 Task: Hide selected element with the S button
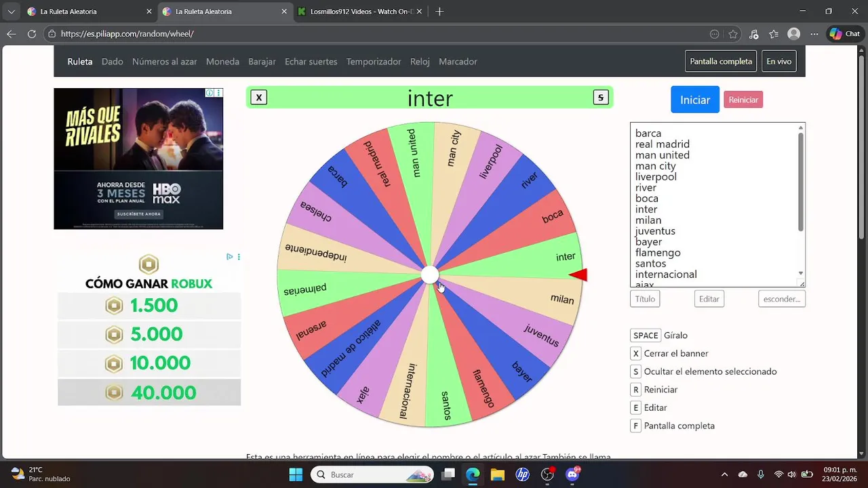[600, 98]
